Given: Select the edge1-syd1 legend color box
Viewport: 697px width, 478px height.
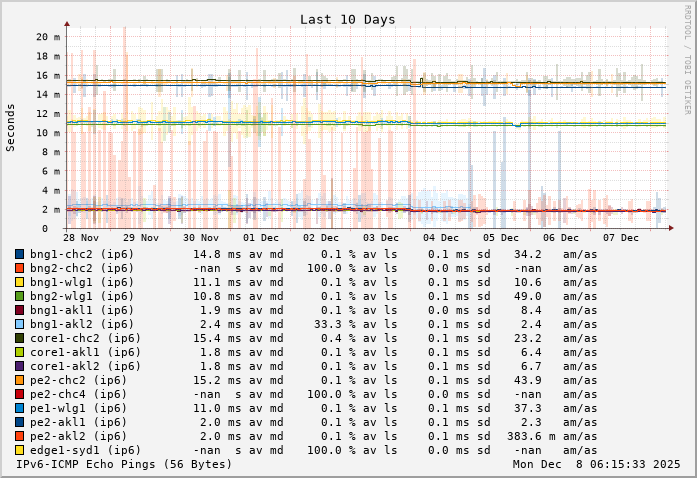Looking at the screenshot, I should (x=19, y=450).
